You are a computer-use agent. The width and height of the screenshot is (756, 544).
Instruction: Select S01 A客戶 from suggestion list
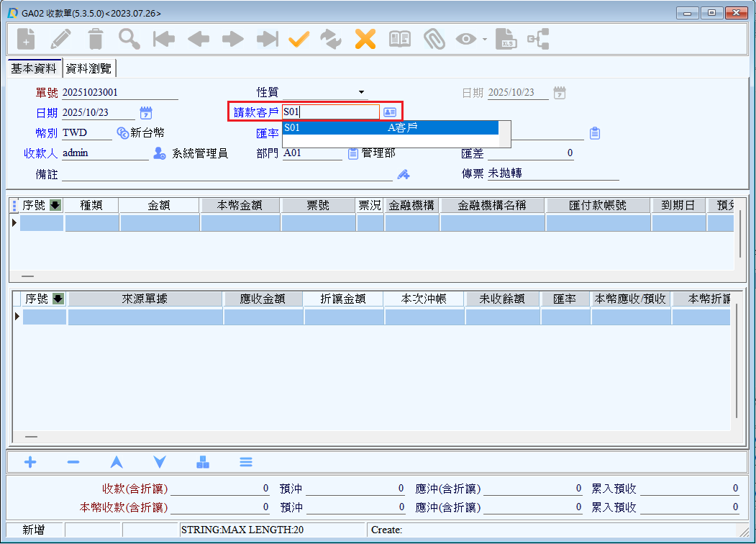coord(390,127)
